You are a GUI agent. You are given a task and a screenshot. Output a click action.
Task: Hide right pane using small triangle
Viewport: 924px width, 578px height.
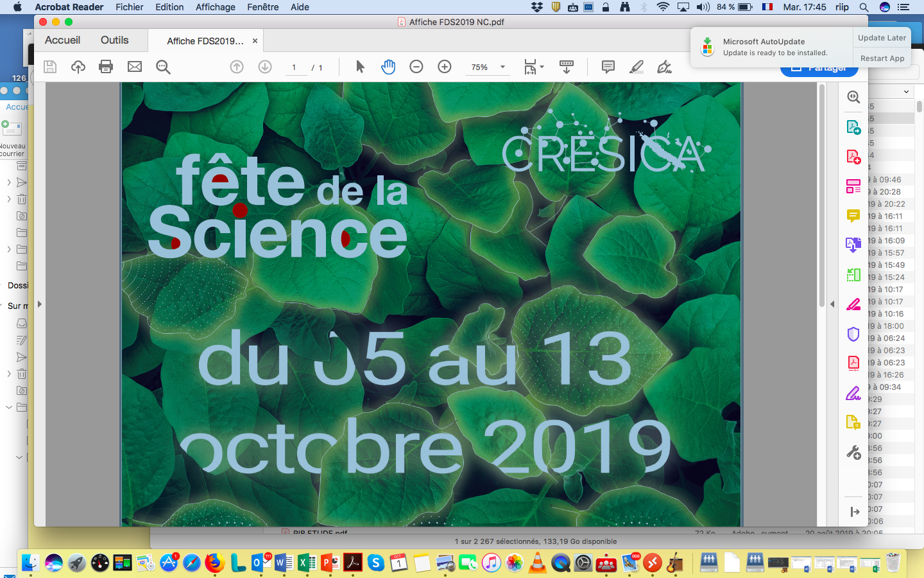point(832,304)
